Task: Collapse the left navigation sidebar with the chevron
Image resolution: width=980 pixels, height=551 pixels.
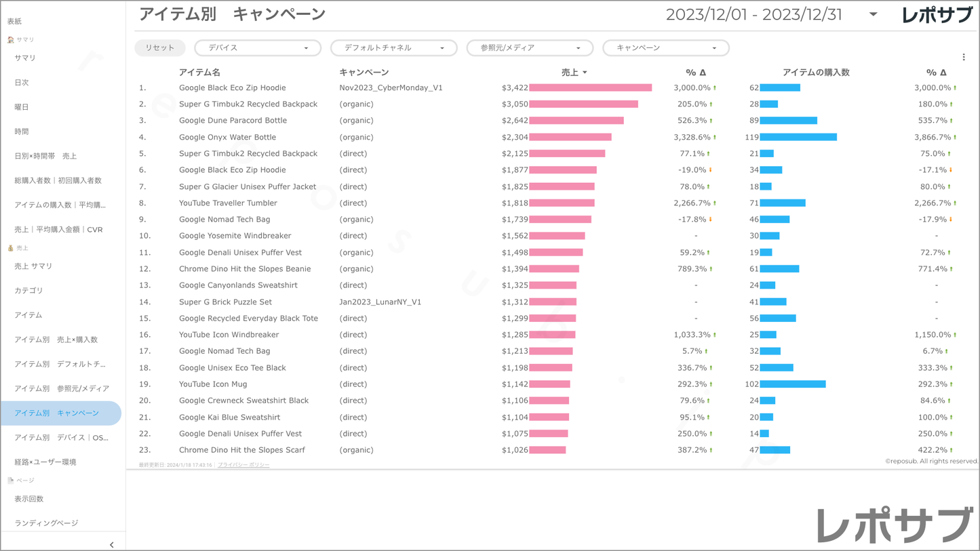Action: (x=111, y=544)
